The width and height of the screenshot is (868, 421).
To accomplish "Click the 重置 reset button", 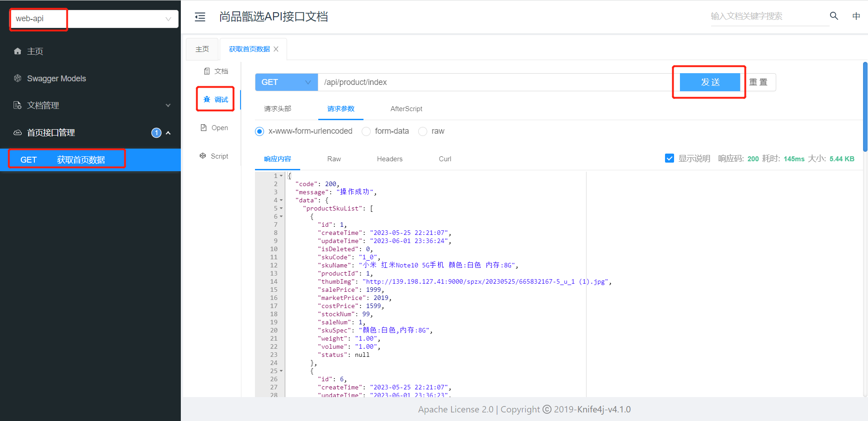I will point(759,82).
